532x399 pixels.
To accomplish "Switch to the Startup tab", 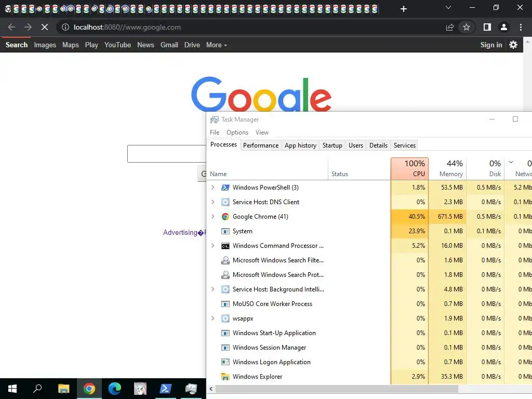I will click(332, 145).
